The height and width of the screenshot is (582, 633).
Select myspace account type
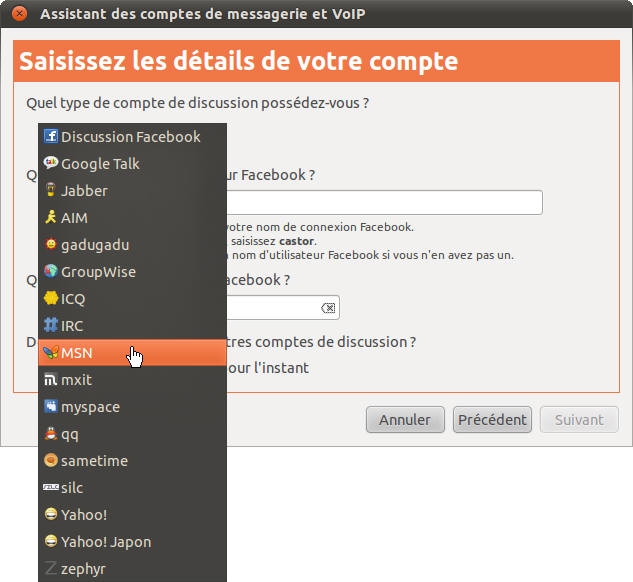tap(132, 407)
